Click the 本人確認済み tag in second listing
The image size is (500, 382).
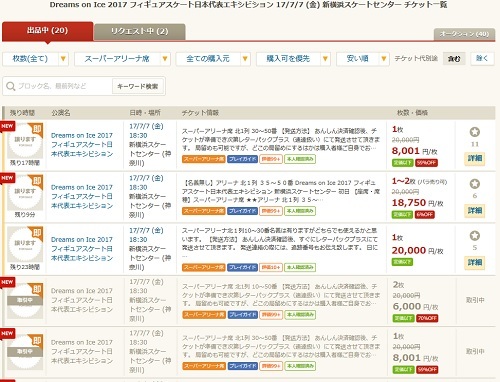click(300, 211)
